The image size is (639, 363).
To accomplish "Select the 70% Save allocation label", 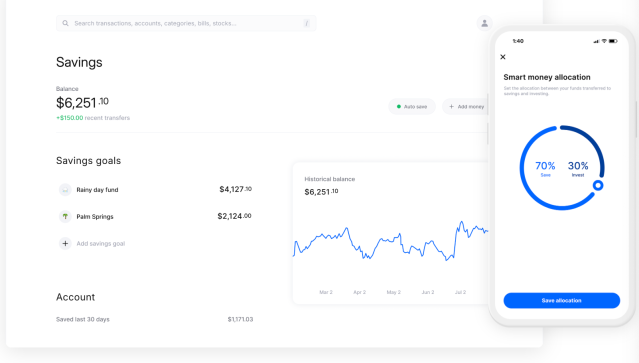I will [545, 169].
